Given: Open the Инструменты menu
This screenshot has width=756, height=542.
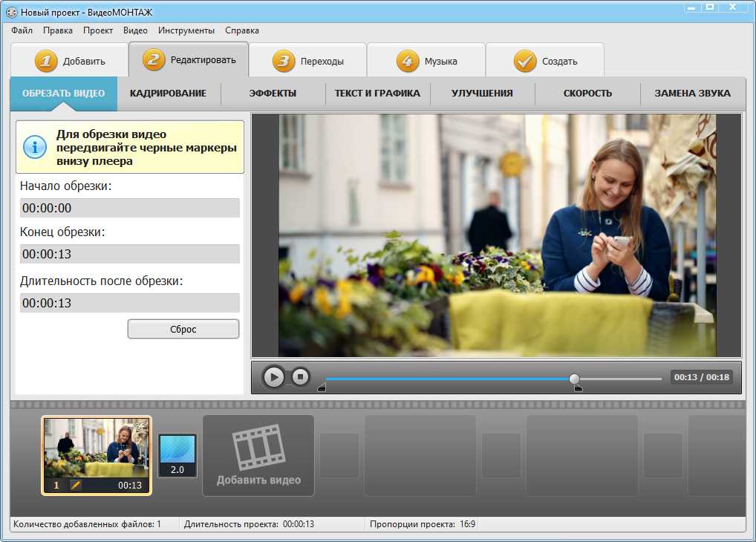Looking at the screenshot, I should 186,30.
